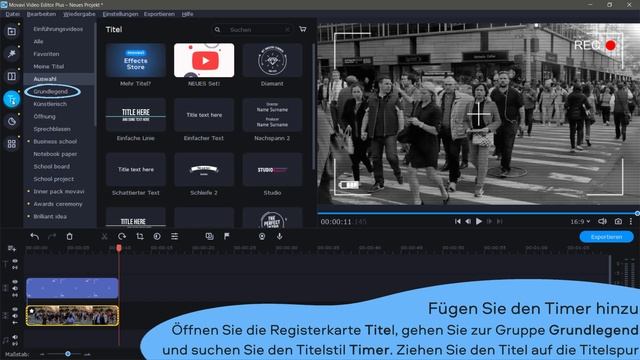Undo the last action

[35, 236]
